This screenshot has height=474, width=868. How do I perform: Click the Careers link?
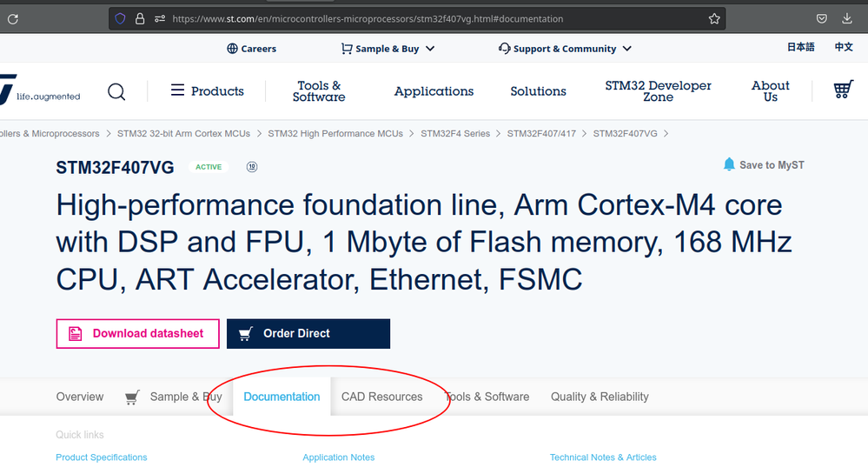coord(251,49)
